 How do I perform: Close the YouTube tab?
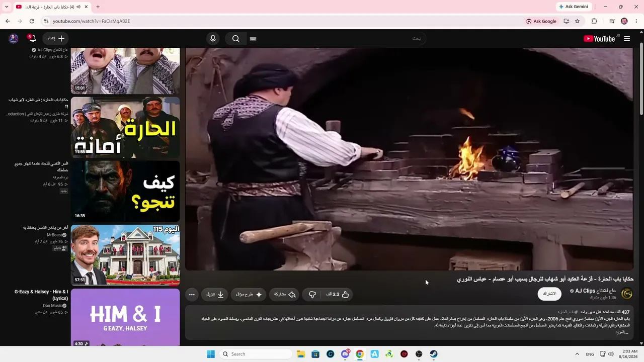(x=86, y=7)
